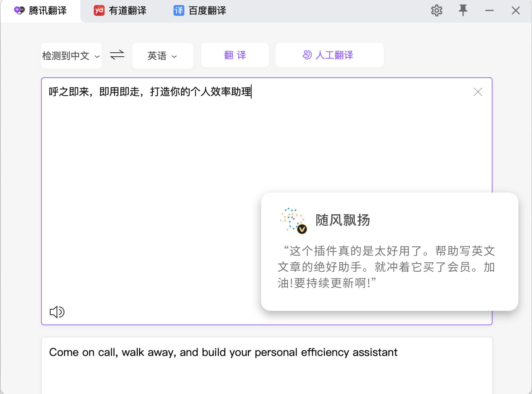Expand the chevron next to 英语
Image resolution: width=532 pixels, height=394 pixels.
pos(174,56)
